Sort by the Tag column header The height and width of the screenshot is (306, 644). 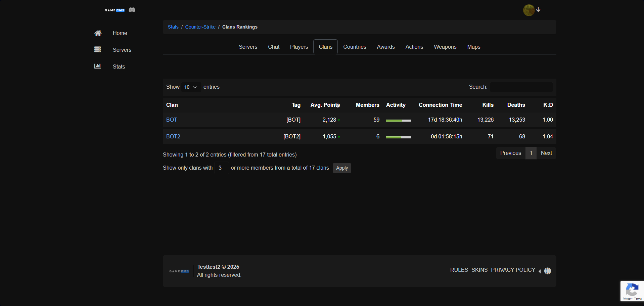(296, 105)
